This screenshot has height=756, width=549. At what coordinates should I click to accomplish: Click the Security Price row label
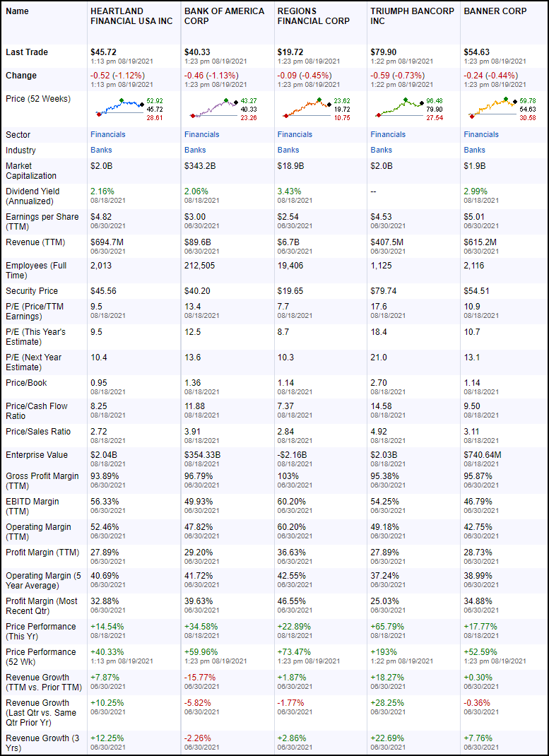tap(32, 291)
